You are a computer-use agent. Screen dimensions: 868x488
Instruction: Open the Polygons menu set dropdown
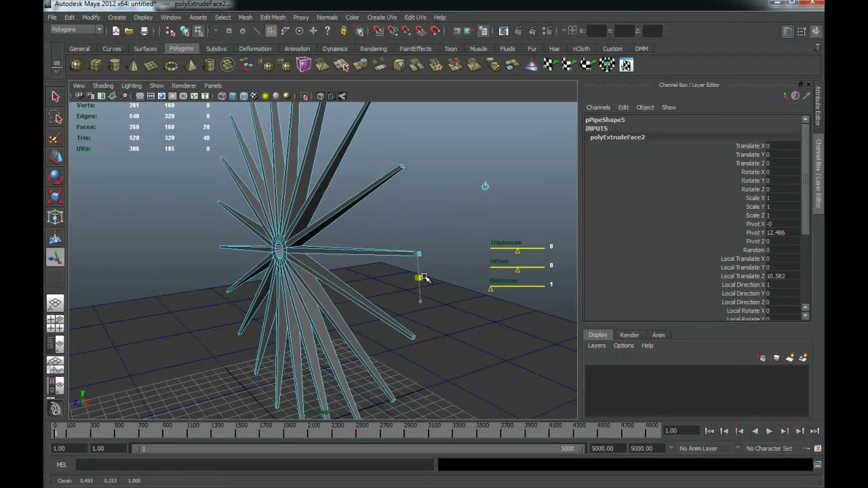pyautogui.click(x=77, y=30)
